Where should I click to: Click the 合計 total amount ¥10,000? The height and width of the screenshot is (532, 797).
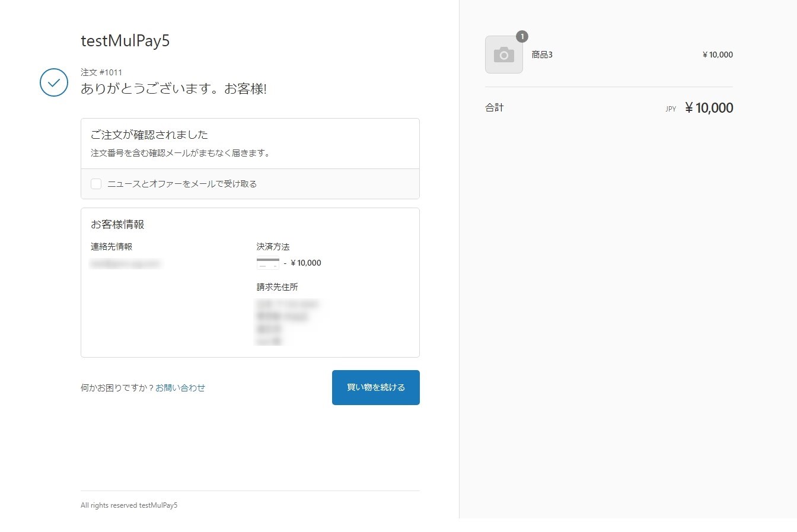(x=709, y=107)
